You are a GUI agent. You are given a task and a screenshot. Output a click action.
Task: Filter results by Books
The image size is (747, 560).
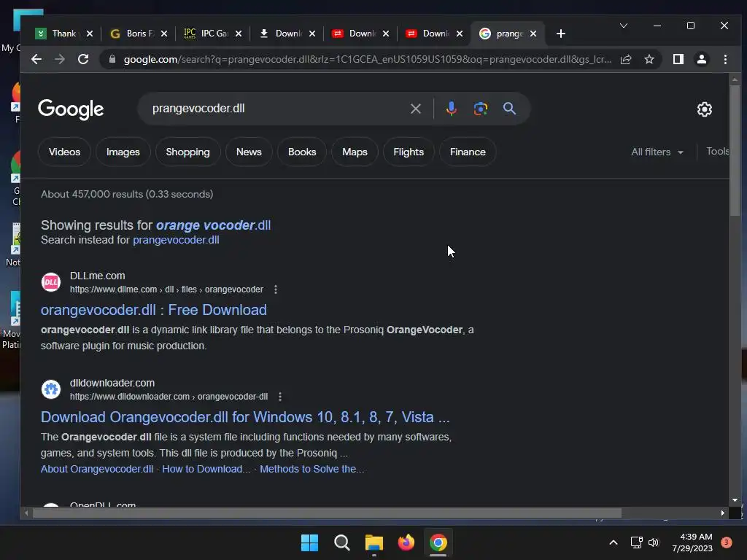[302, 152]
